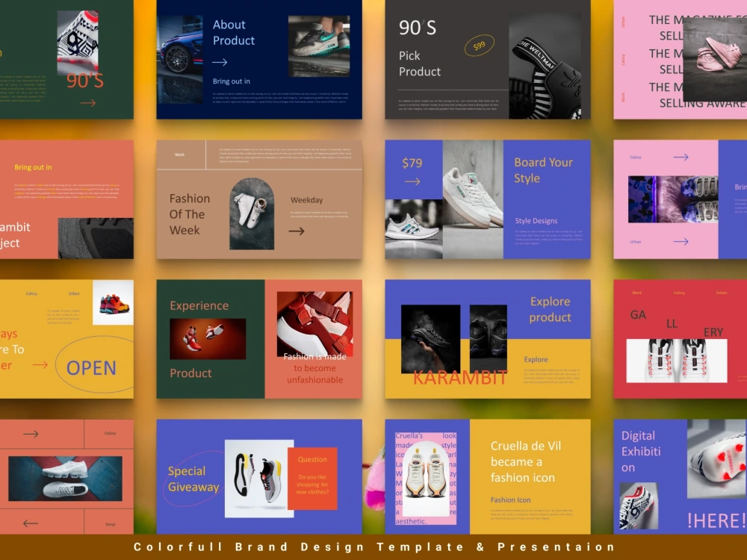Select the two white sneakers on blue photo
This screenshot has height=560, width=747.
[65, 479]
